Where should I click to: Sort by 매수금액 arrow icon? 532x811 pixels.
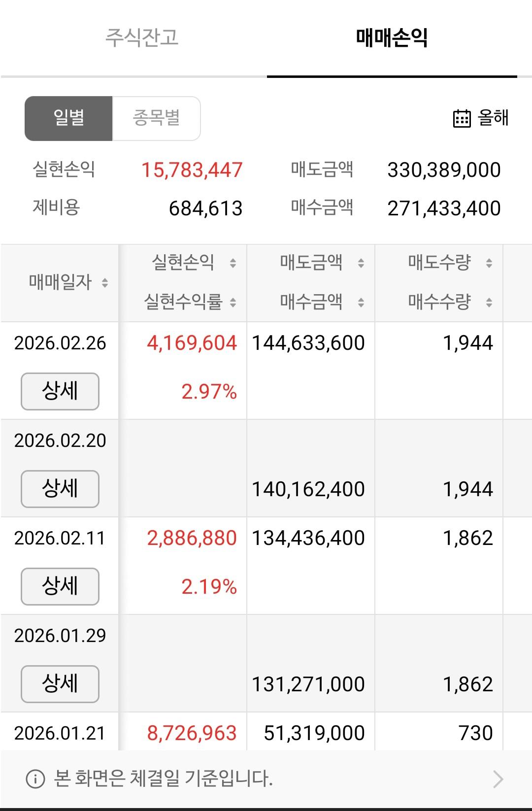pos(361,302)
